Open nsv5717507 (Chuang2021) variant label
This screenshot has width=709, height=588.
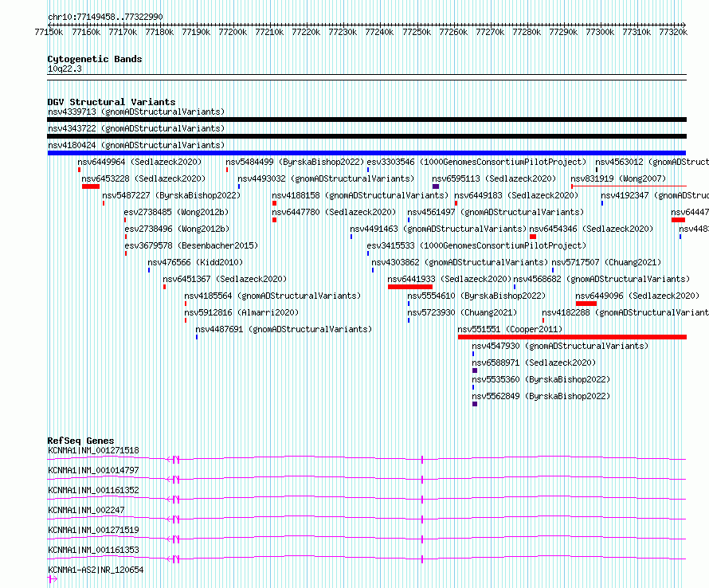(606, 262)
